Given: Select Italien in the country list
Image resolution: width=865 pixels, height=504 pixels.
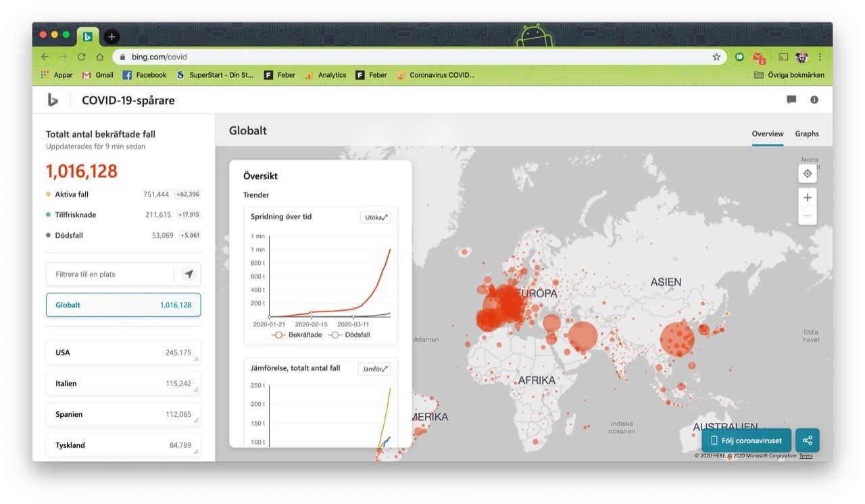Looking at the screenshot, I should pos(123,384).
